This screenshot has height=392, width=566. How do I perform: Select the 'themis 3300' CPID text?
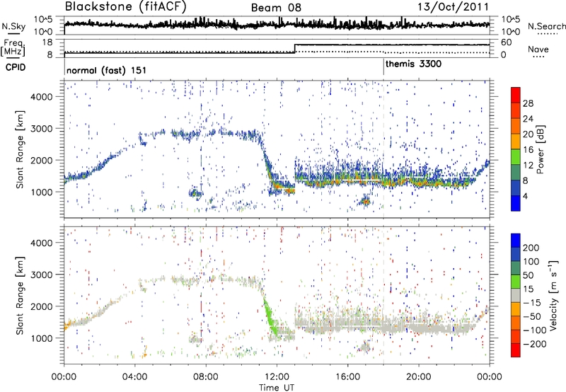point(413,64)
